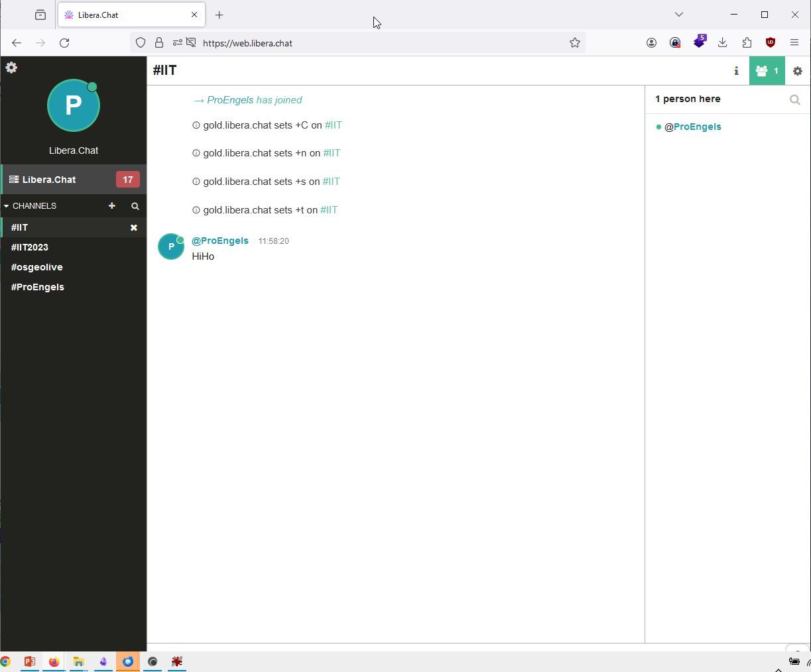
Task: Show channel info via the i icon
Action: click(x=736, y=71)
